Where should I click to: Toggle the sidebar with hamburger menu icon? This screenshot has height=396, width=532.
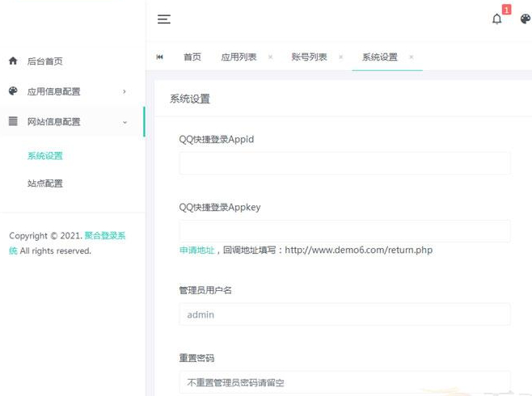[x=164, y=19]
